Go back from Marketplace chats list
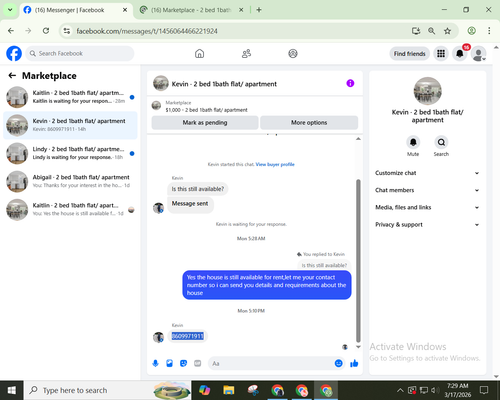This screenshot has height=400, width=500. pyautogui.click(x=12, y=76)
